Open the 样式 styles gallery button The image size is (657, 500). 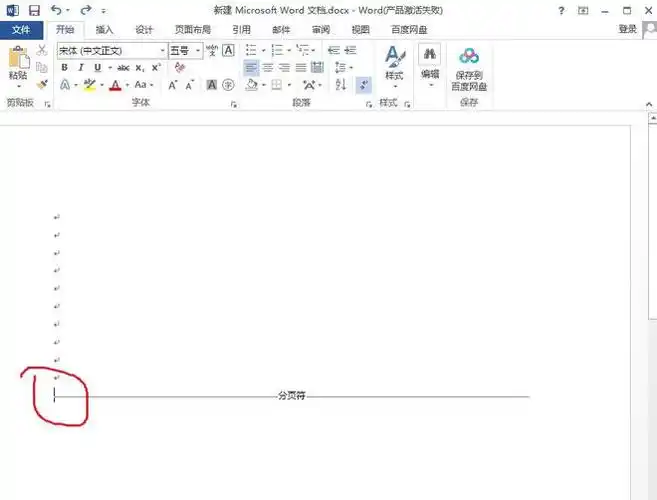coord(394,67)
